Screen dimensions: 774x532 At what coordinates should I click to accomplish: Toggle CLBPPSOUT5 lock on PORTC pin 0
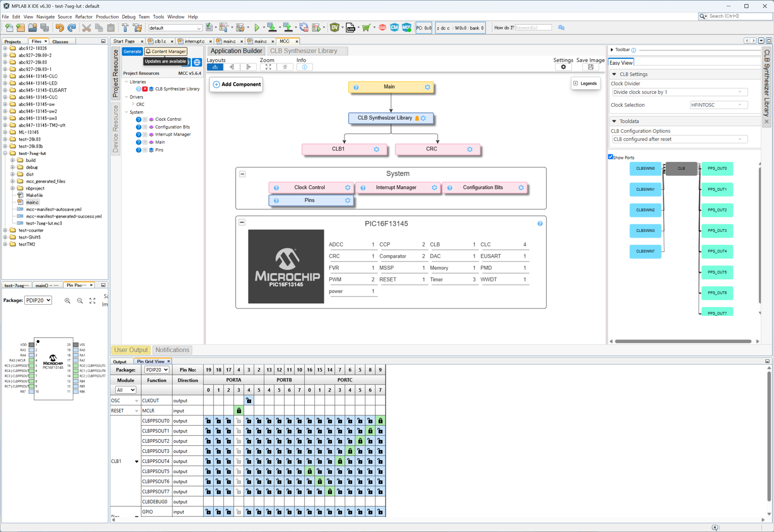[x=310, y=471]
